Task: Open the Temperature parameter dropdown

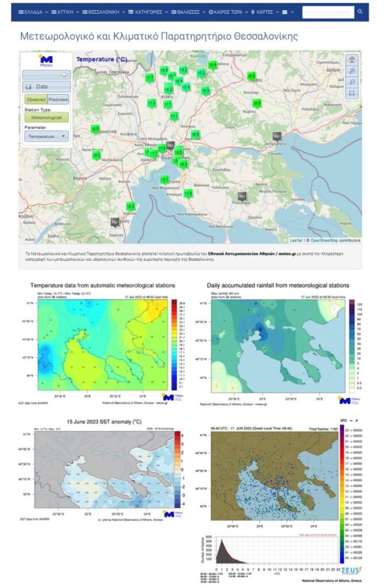Action: [46, 136]
